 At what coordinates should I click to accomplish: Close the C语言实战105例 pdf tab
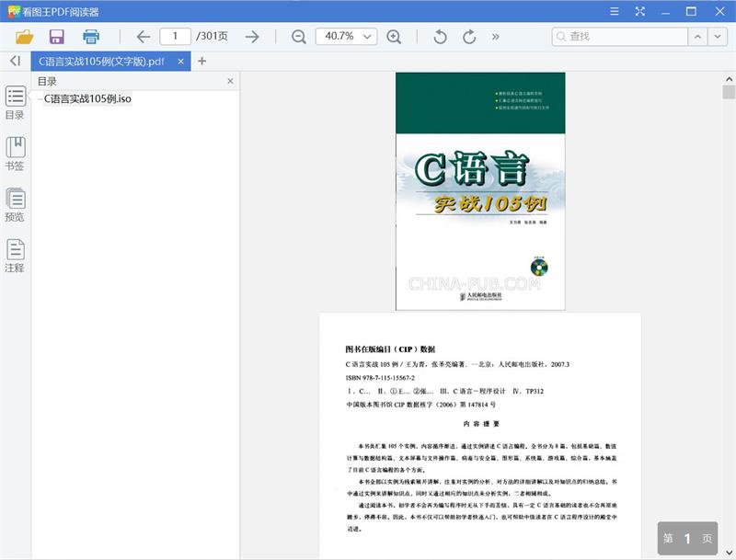pyautogui.click(x=180, y=62)
